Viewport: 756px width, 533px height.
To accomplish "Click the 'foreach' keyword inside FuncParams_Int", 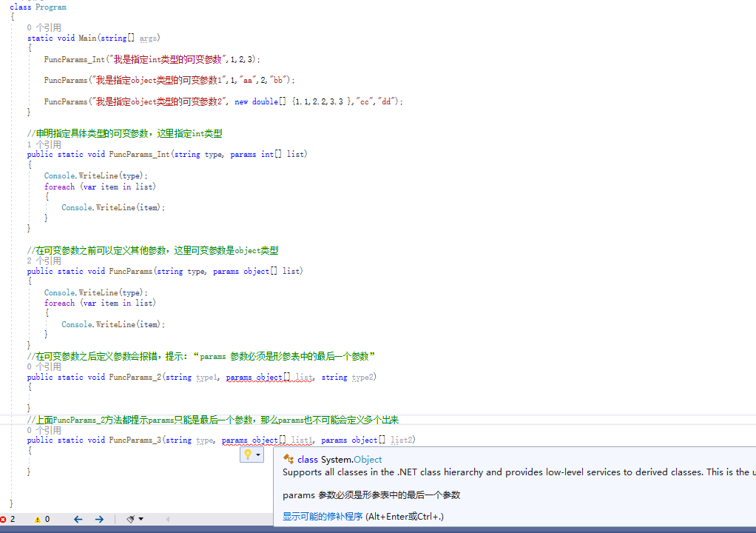I will (60, 187).
